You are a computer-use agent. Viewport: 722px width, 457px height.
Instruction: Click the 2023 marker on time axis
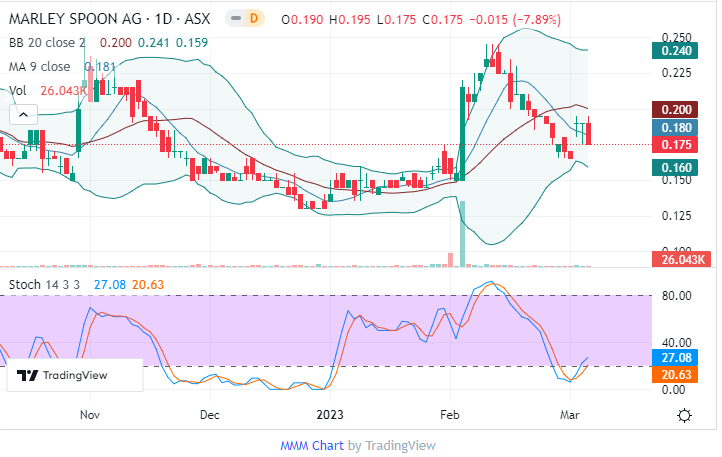coord(329,412)
